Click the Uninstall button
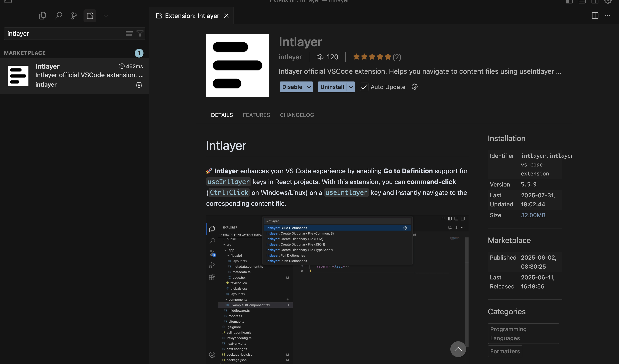 coord(332,87)
